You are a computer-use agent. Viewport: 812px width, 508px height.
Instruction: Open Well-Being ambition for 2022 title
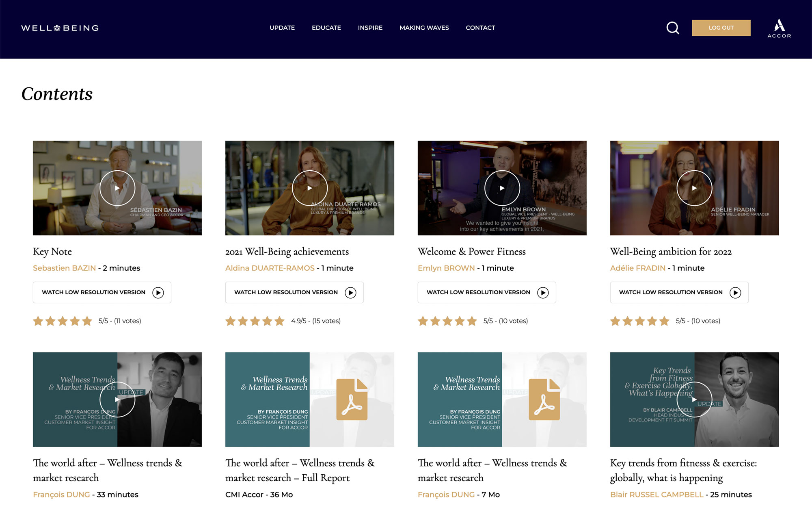tap(671, 252)
